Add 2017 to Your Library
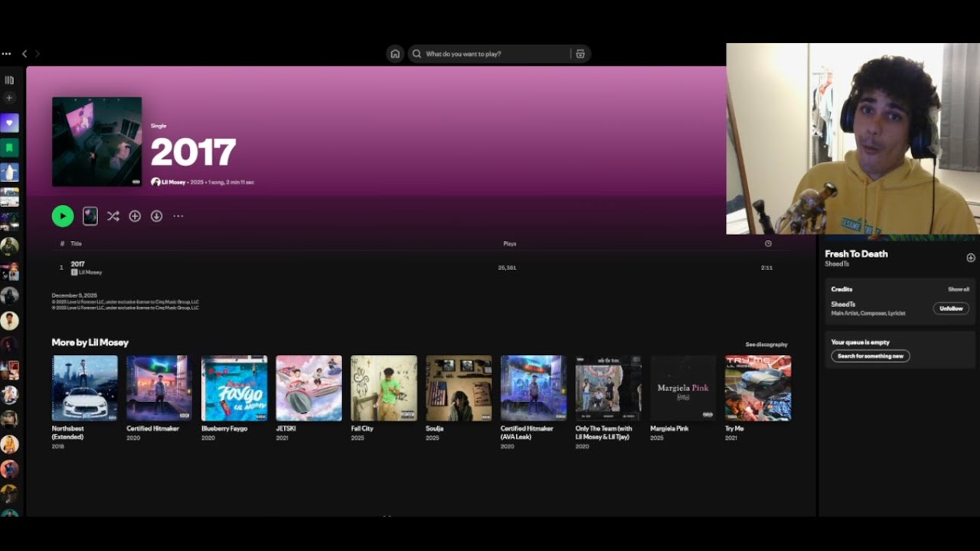The width and height of the screenshot is (980, 551). [x=135, y=216]
